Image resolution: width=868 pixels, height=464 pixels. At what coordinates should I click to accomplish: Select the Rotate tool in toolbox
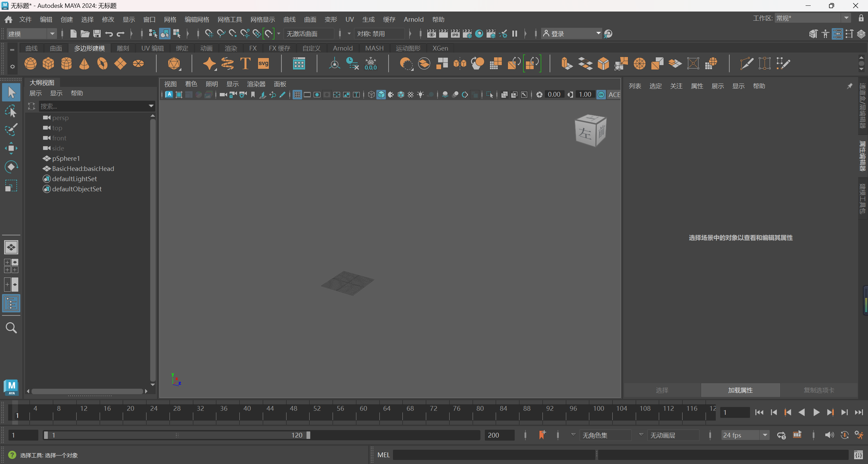pyautogui.click(x=11, y=167)
